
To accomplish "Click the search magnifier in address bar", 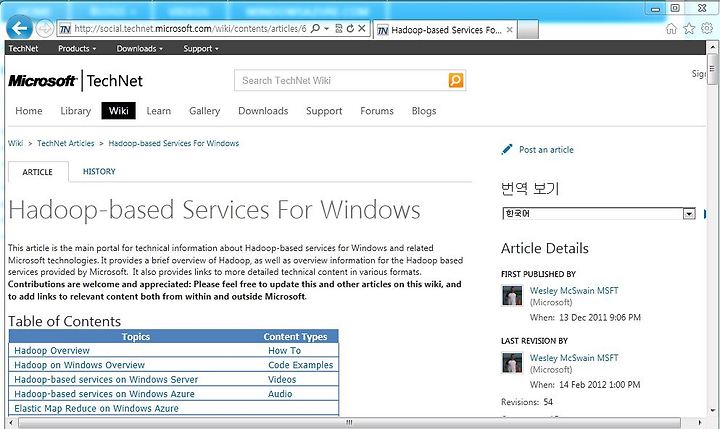I will coord(315,28).
